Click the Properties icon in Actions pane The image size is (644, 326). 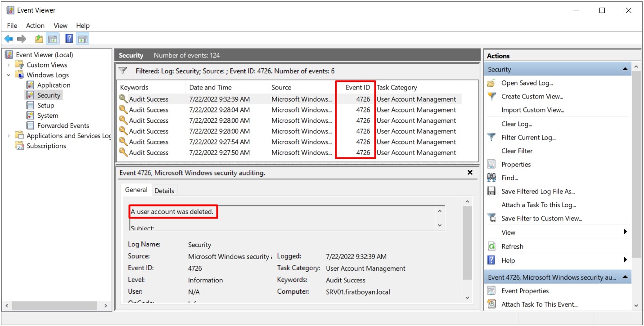click(492, 164)
